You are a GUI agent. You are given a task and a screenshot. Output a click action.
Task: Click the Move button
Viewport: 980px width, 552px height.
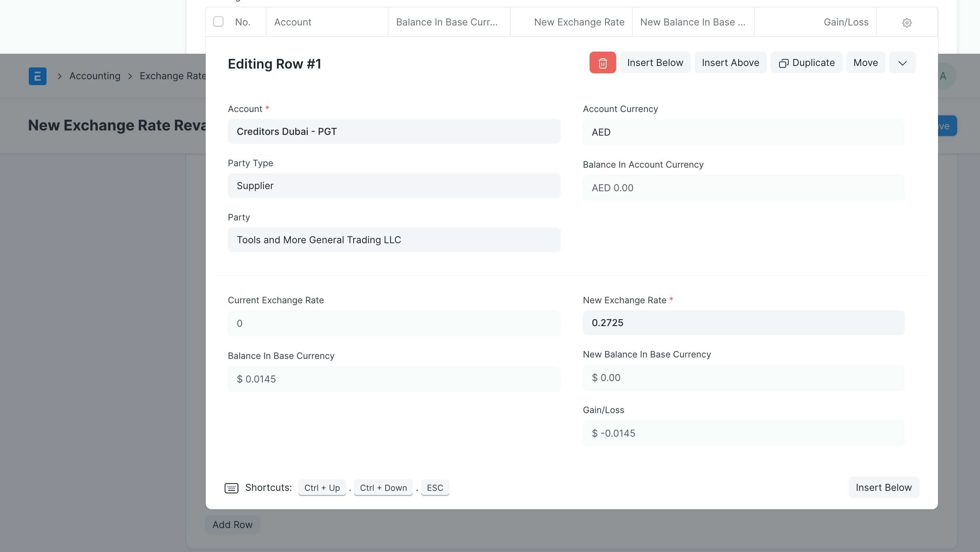click(x=865, y=63)
